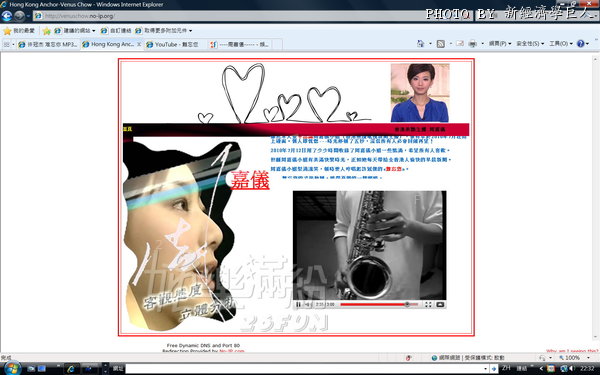Open the No-IP.com link
600x375 pixels.
232,351
